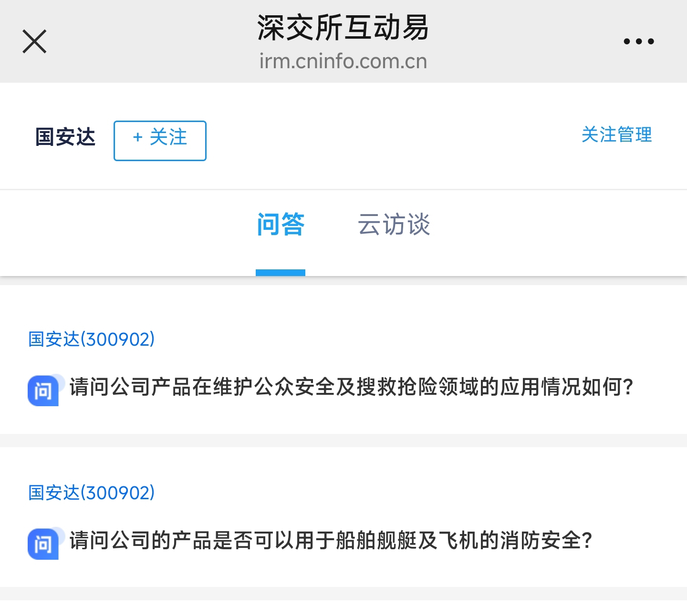
Task: Tap the 深交所互动易 page title
Action: (x=343, y=28)
